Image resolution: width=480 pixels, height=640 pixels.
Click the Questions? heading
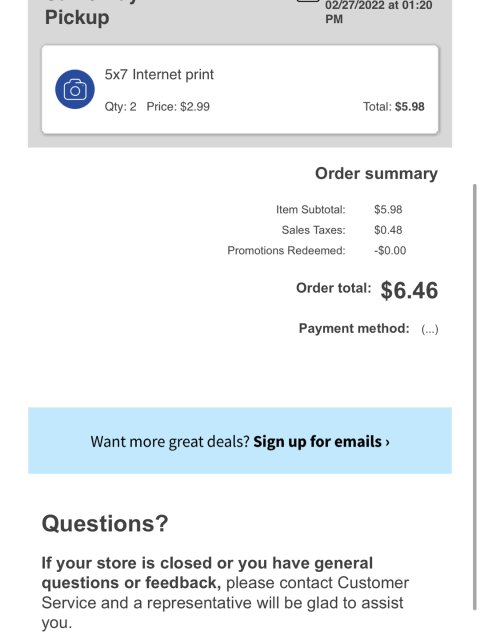point(105,523)
